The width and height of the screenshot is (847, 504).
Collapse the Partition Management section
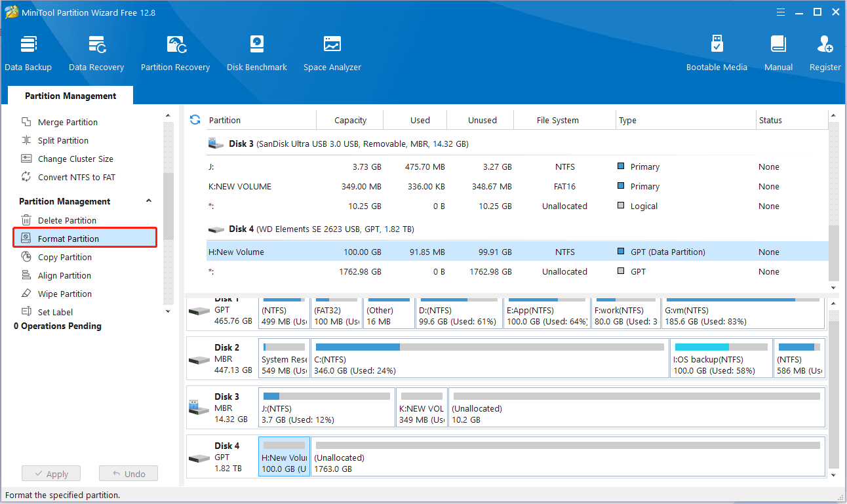point(149,201)
